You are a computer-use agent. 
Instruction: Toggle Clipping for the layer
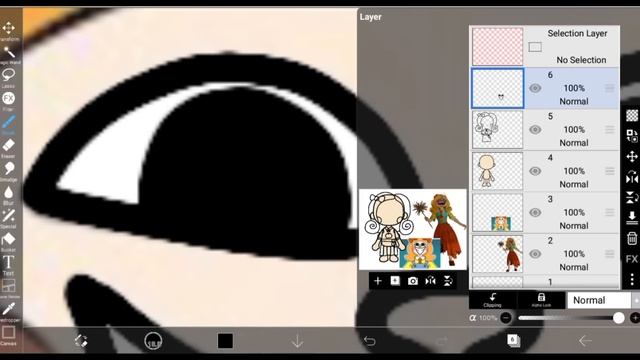point(493,300)
